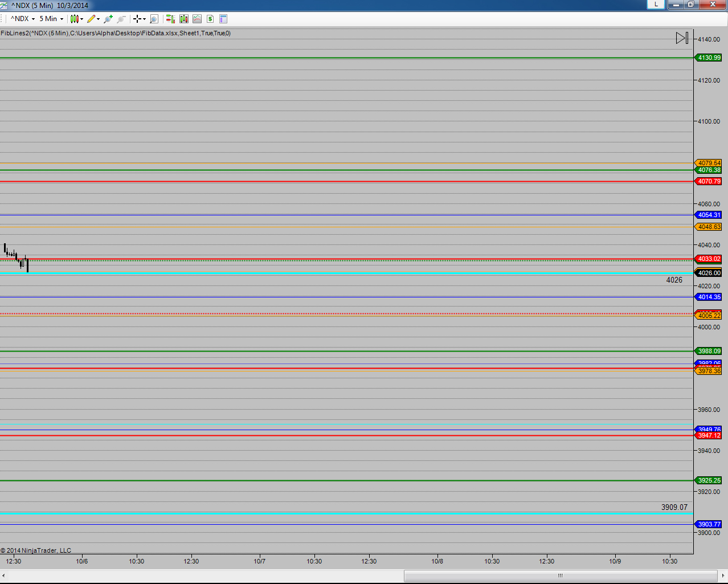Image resolution: width=728 pixels, height=584 pixels.
Task: Click the green 3988.09 price marker
Action: click(708, 351)
